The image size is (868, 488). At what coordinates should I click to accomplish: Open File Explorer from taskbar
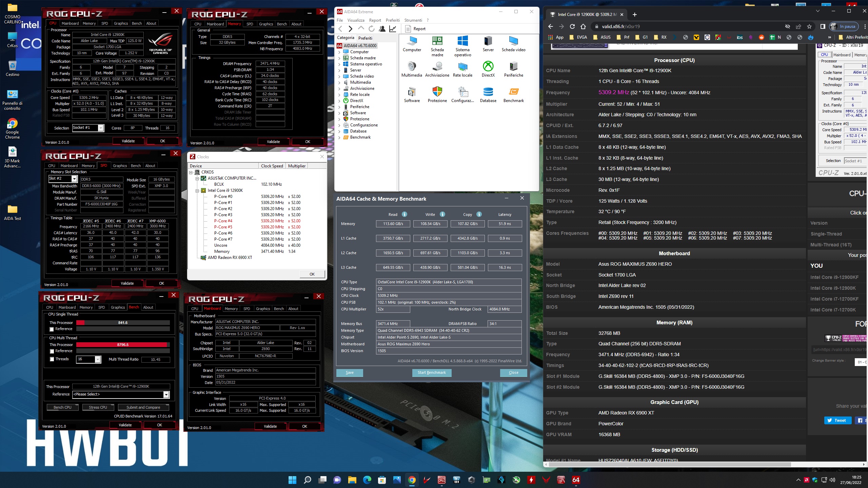352,480
